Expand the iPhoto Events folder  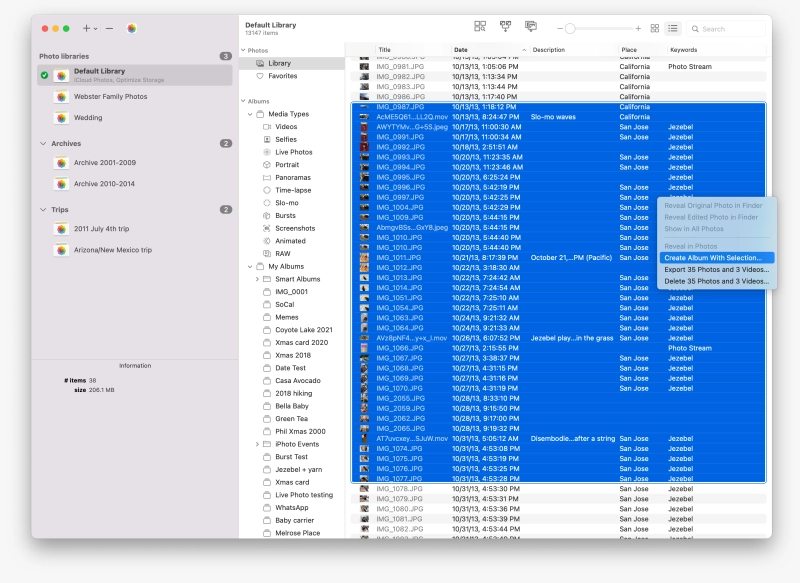(257, 444)
